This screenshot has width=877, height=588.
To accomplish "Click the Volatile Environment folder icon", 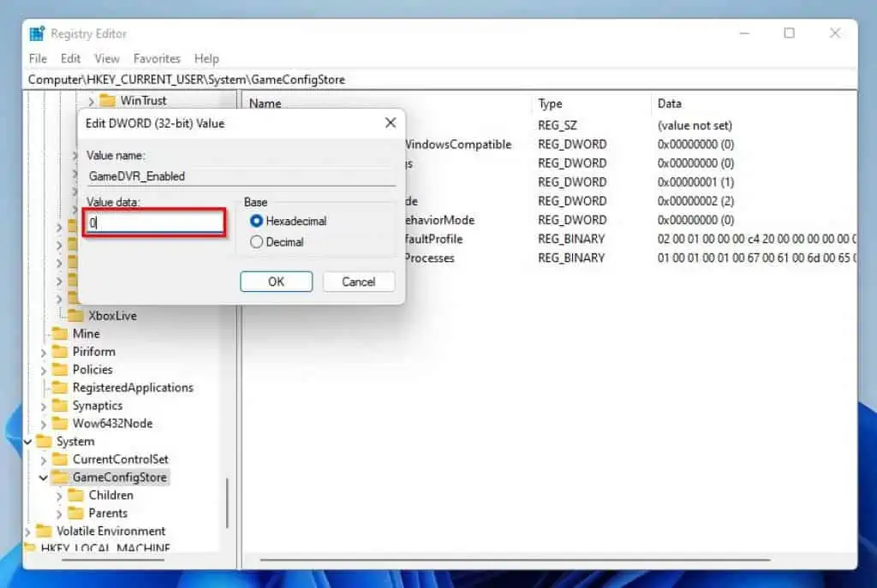I will click(44, 531).
